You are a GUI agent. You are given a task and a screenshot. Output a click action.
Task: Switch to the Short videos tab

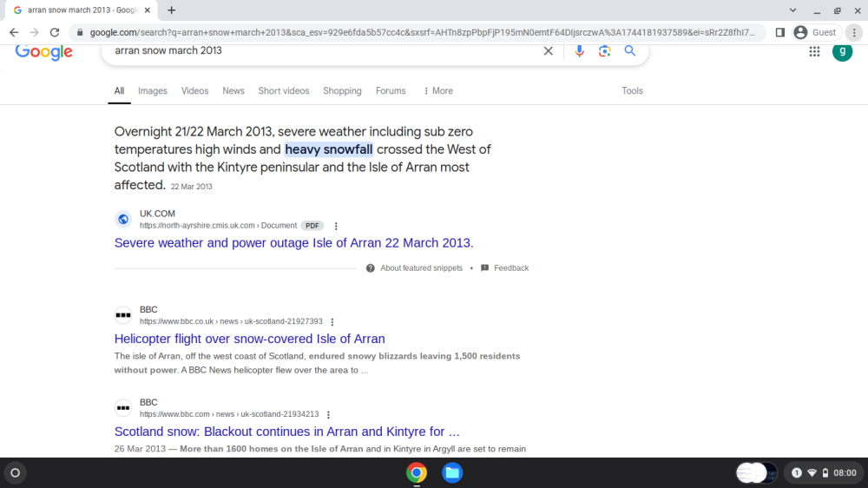(284, 91)
